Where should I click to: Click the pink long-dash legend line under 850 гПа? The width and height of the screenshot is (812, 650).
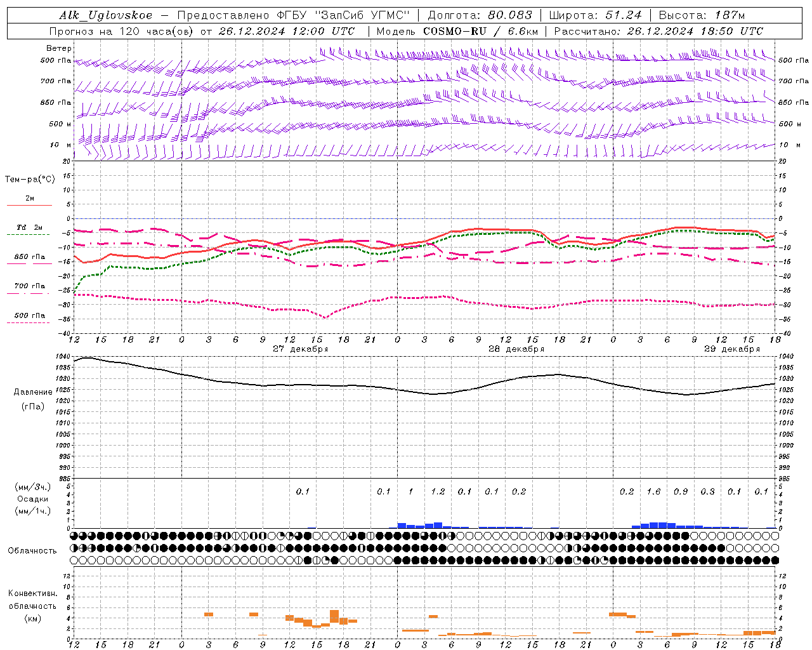(29, 264)
